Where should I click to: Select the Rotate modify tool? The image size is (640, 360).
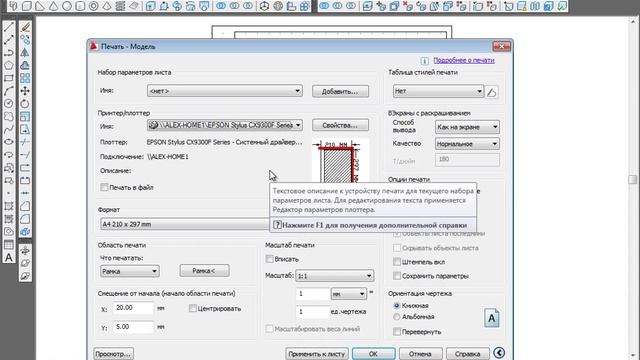tap(25, 104)
